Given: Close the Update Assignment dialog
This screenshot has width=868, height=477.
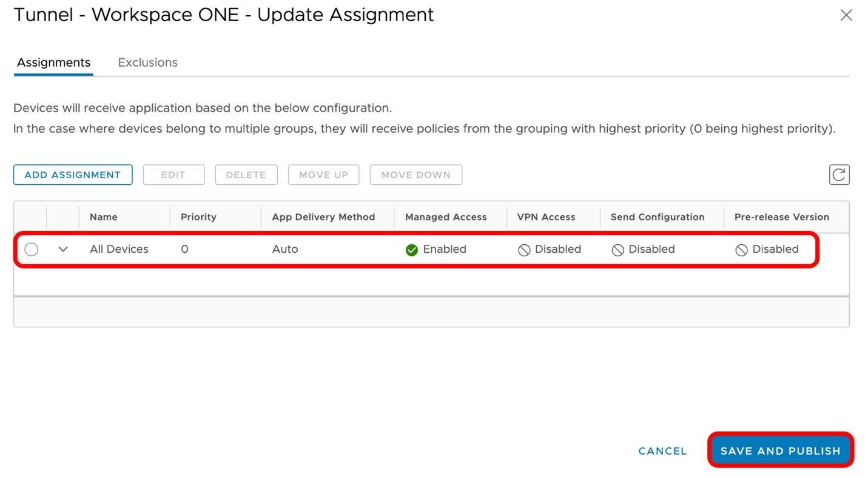Looking at the screenshot, I should (846, 15).
